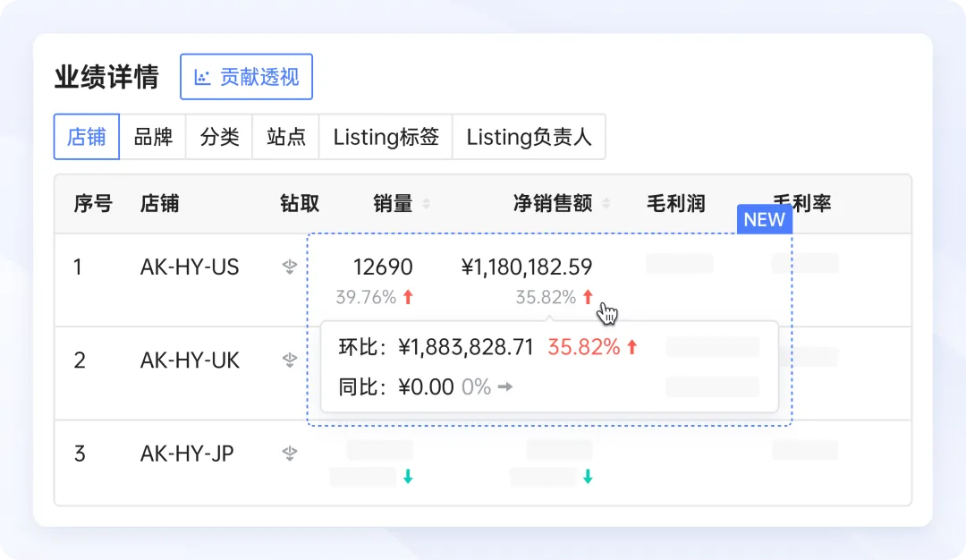Click the grey right arrow beside 0%
Image resolution: width=966 pixels, height=560 pixels.
[505, 386]
